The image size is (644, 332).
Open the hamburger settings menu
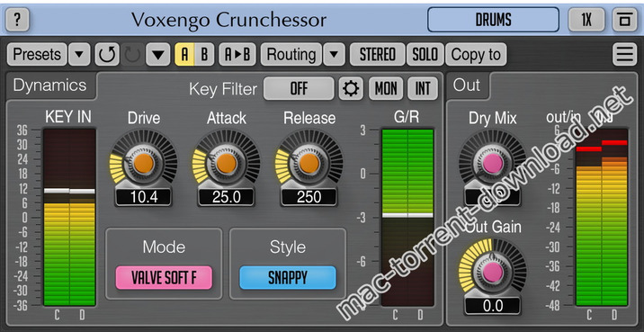(x=625, y=54)
